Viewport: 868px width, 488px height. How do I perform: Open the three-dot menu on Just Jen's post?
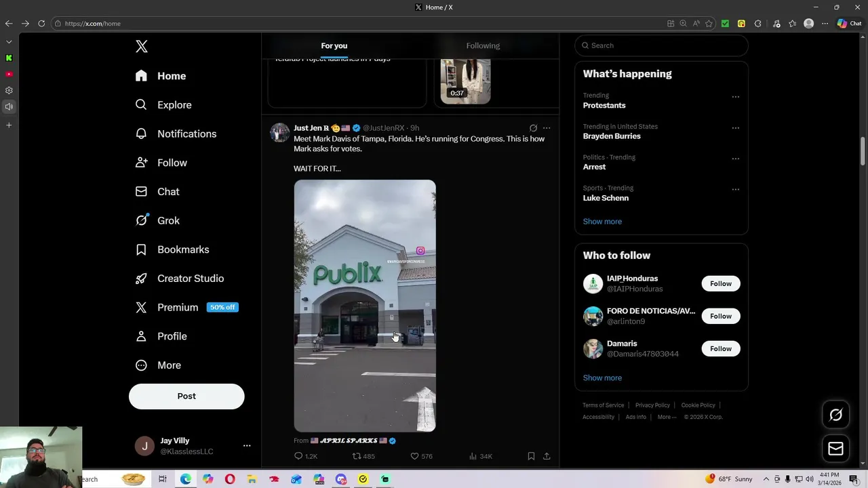click(547, 128)
